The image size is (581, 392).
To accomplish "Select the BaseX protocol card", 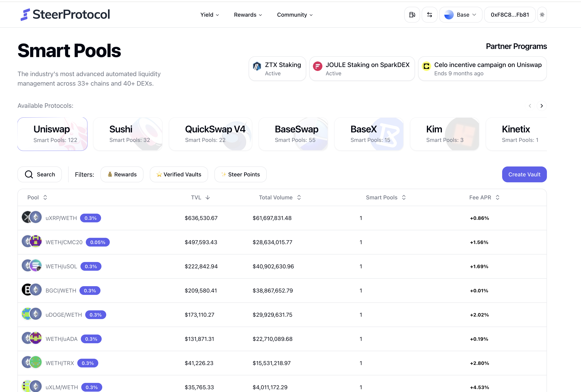I will pyautogui.click(x=369, y=134).
